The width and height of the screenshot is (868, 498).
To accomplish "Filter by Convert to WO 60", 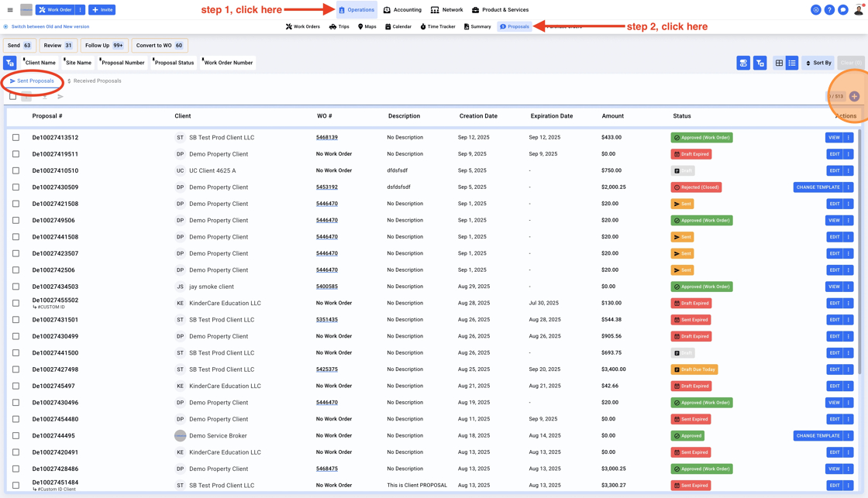I will 160,46.
